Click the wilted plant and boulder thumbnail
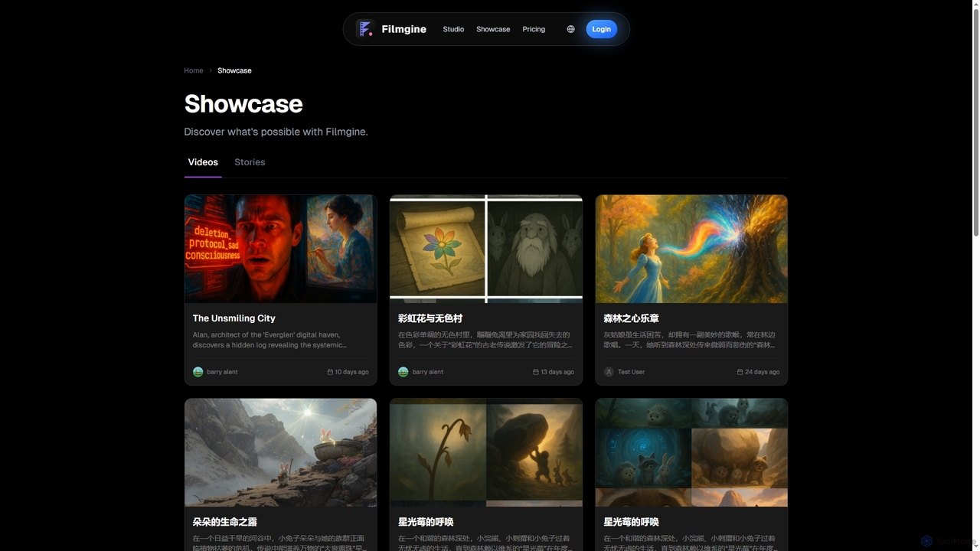Screen dimensions: 980x551 (486, 452)
